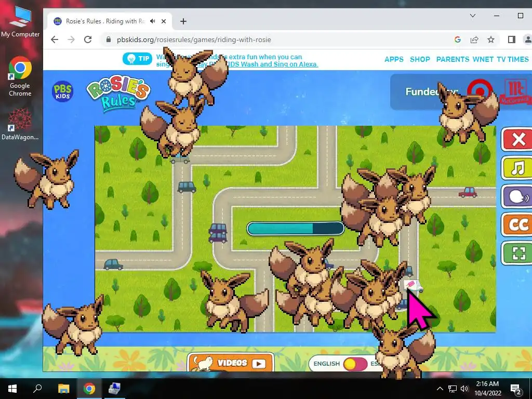Open the volume tray icon

coord(464,389)
